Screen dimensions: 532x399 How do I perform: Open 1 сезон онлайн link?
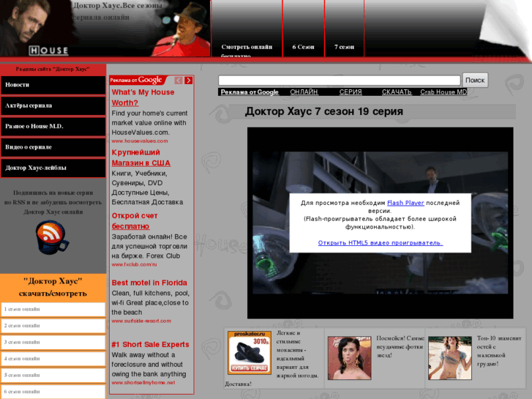[53, 310]
